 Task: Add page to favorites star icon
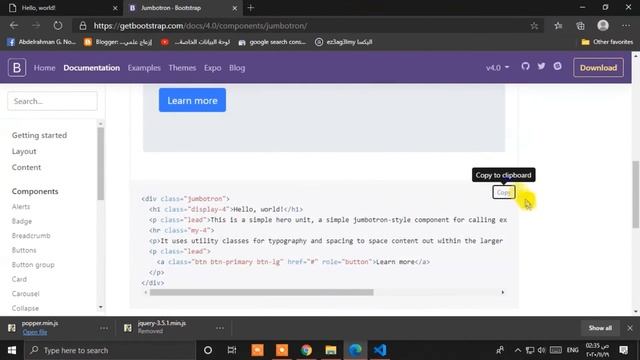click(534, 26)
